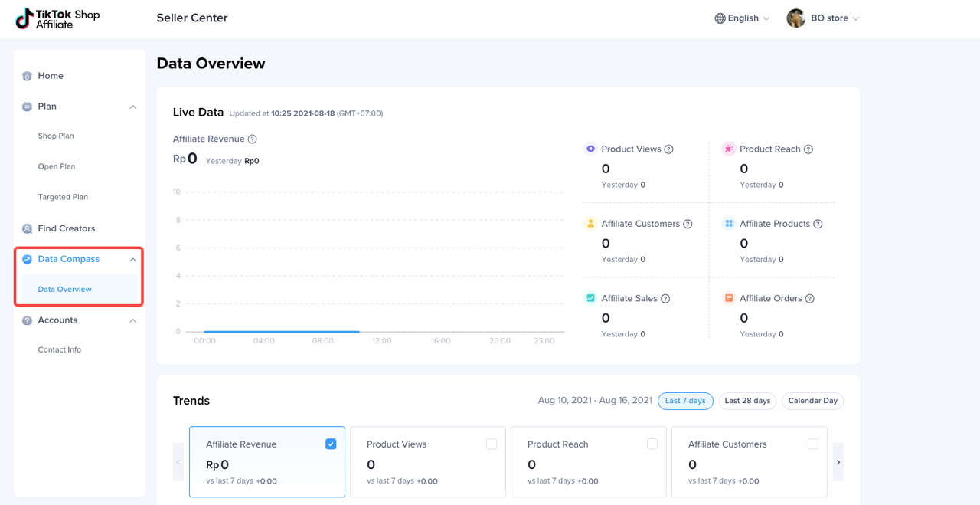
Task: Enable the Product Reach trend checkbox
Action: (x=652, y=444)
